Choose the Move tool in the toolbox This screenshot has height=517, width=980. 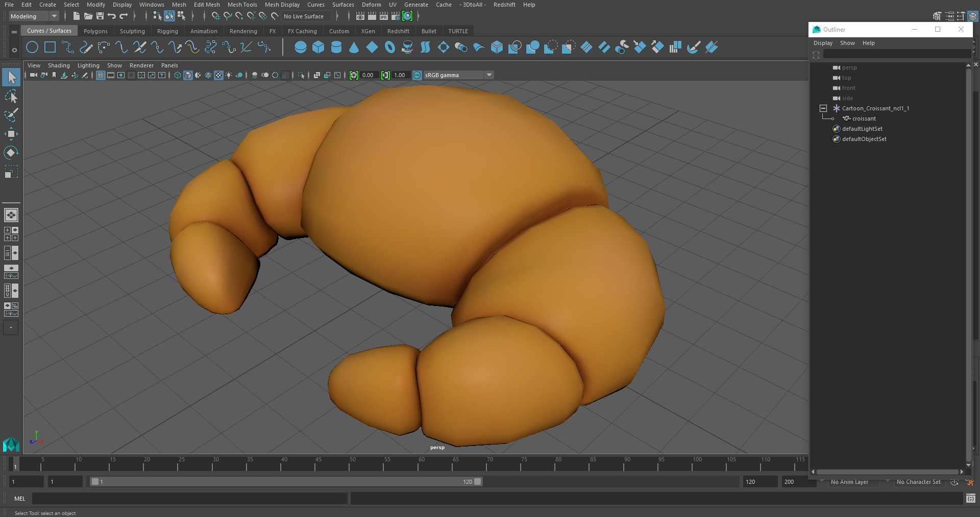point(11,134)
